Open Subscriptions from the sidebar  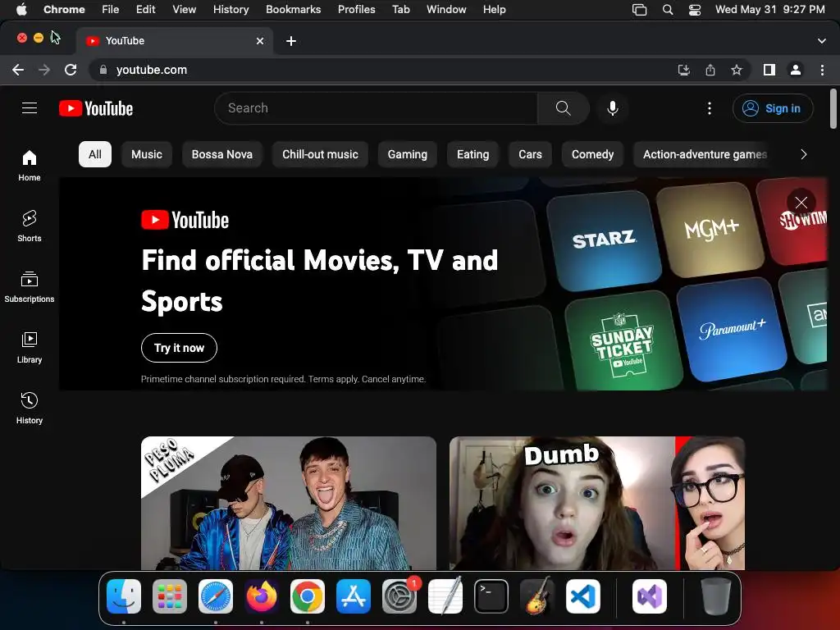pos(30,286)
